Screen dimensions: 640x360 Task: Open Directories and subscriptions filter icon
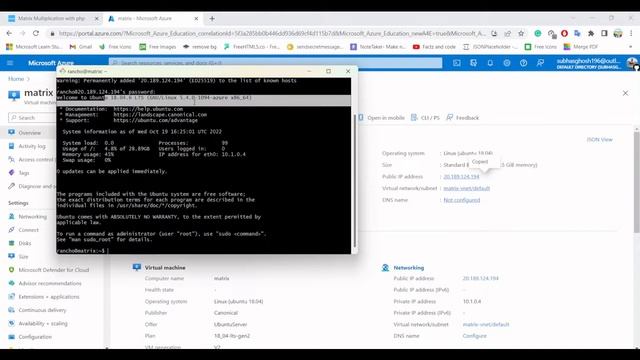(x=473, y=63)
